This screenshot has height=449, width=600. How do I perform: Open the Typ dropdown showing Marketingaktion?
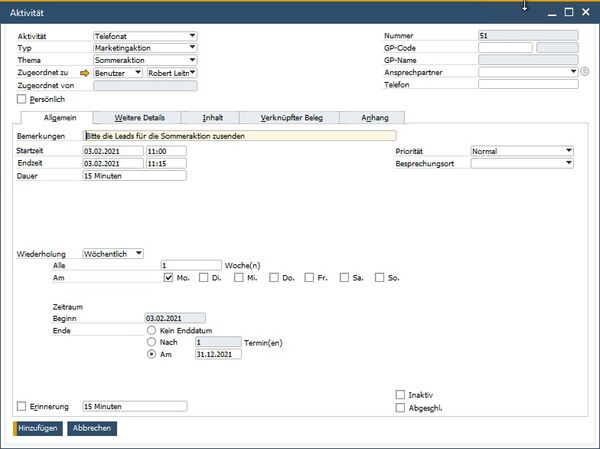coord(145,48)
